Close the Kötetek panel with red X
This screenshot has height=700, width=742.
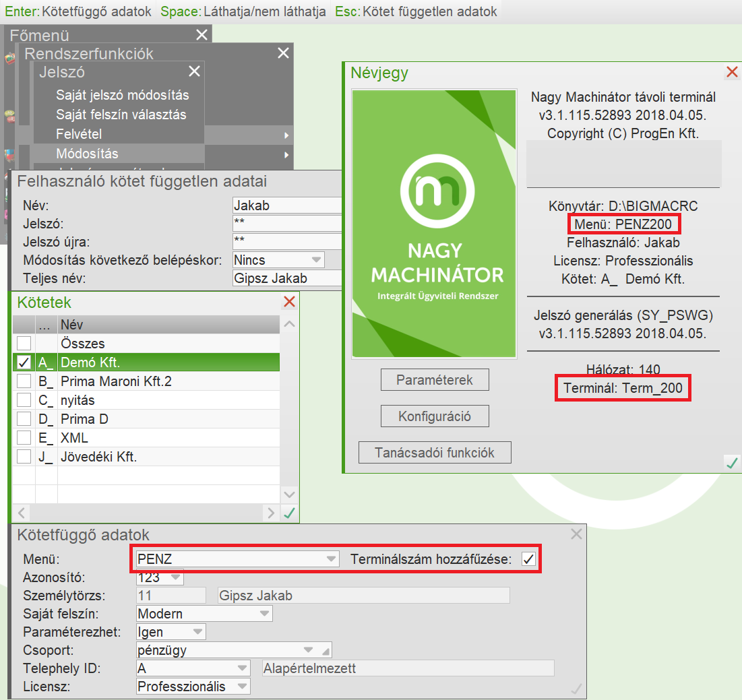[289, 302]
